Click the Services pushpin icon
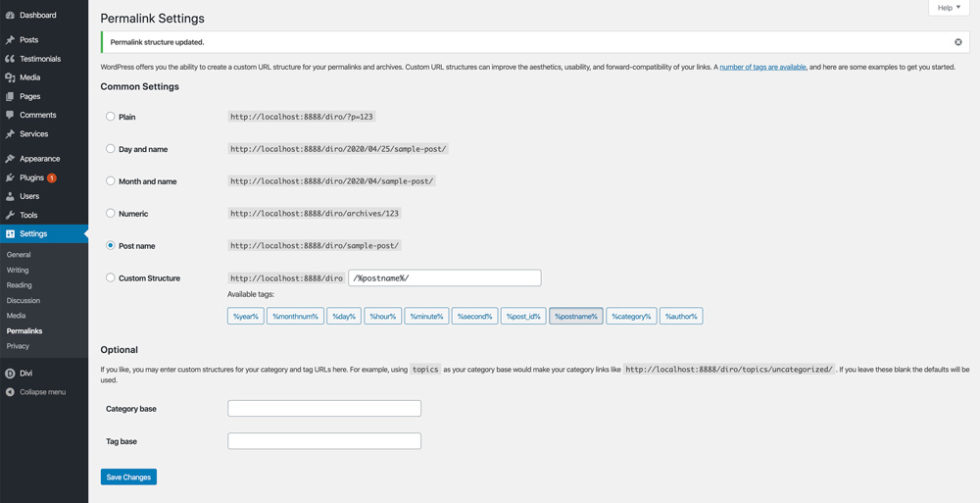The height and width of the screenshot is (503, 980). click(x=10, y=134)
